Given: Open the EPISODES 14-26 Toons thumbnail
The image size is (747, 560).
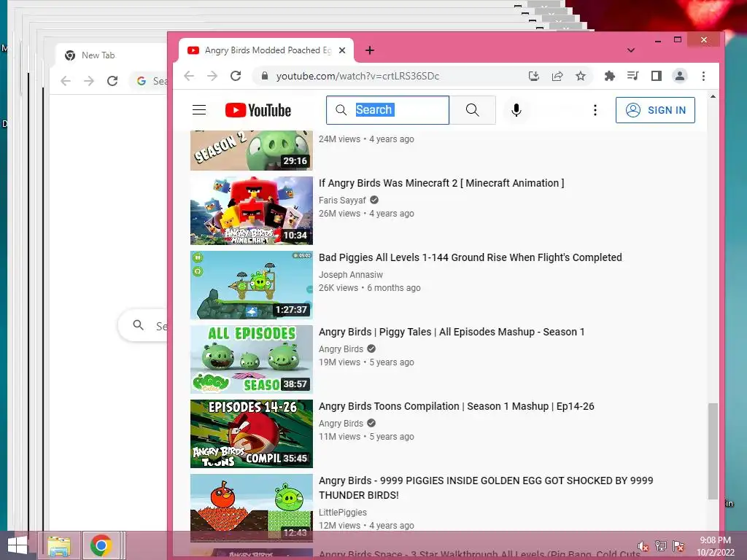Looking at the screenshot, I should tap(252, 433).
